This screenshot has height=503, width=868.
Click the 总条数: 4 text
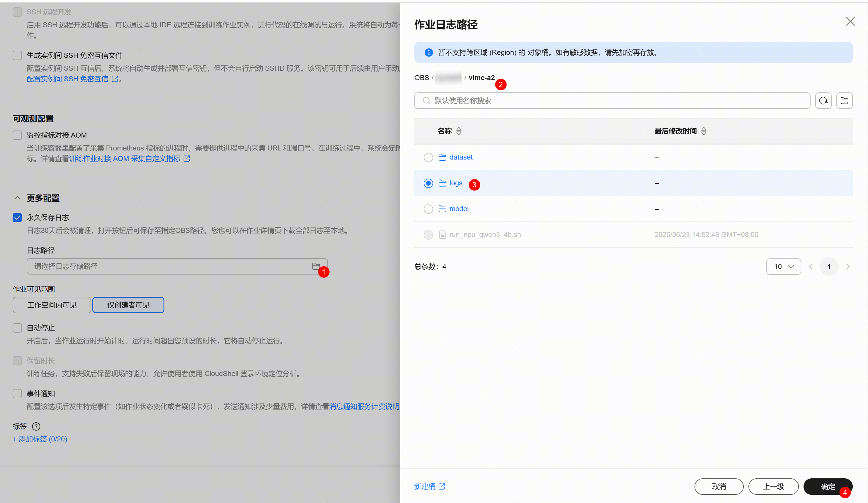[430, 267]
